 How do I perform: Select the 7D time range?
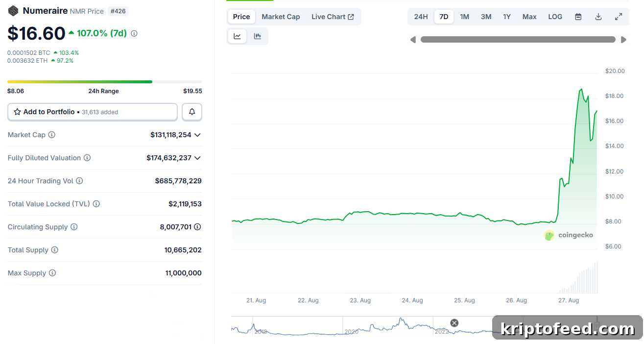pos(444,17)
